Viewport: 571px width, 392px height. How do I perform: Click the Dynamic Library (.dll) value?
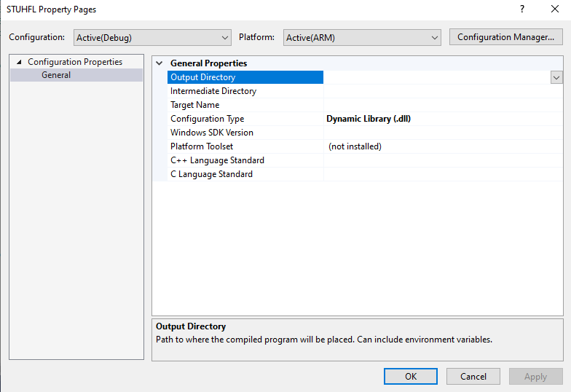click(x=369, y=119)
